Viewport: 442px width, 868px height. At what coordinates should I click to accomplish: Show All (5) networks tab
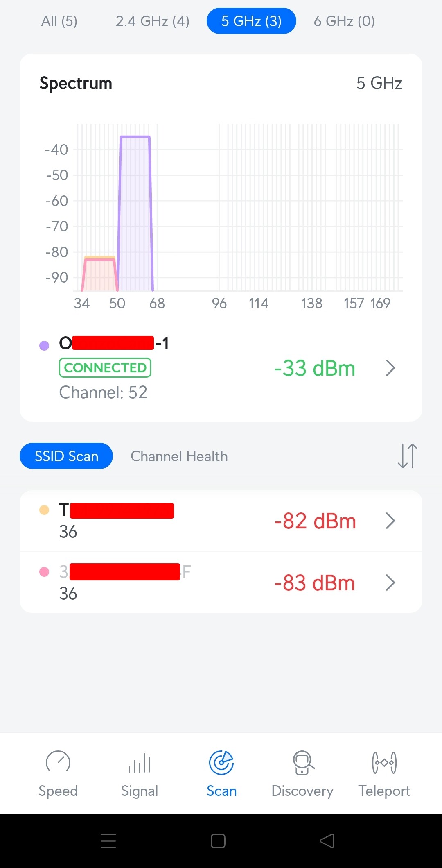[x=59, y=21]
